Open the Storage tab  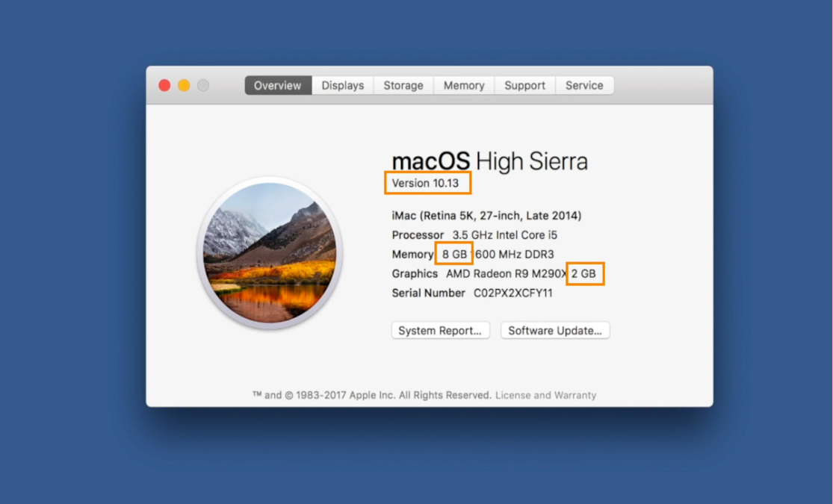click(x=403, y=86)
